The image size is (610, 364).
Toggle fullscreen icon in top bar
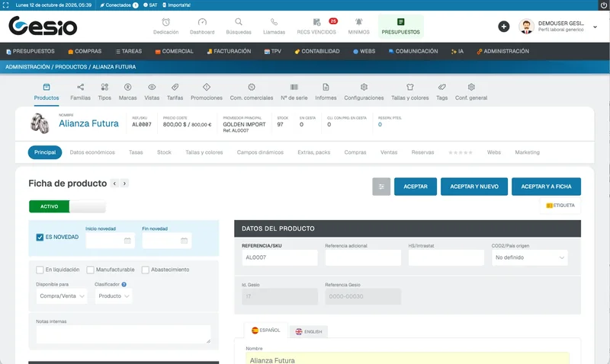point(5,5)
